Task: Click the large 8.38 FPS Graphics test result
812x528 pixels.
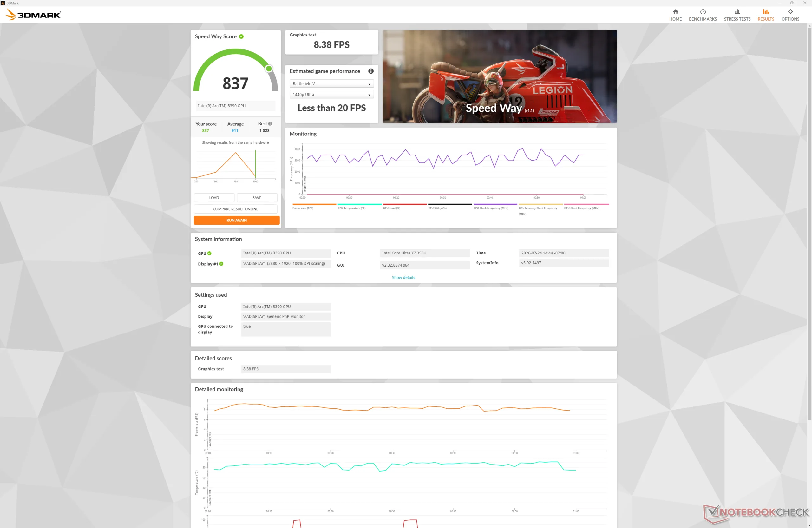Action: (331, 45)
